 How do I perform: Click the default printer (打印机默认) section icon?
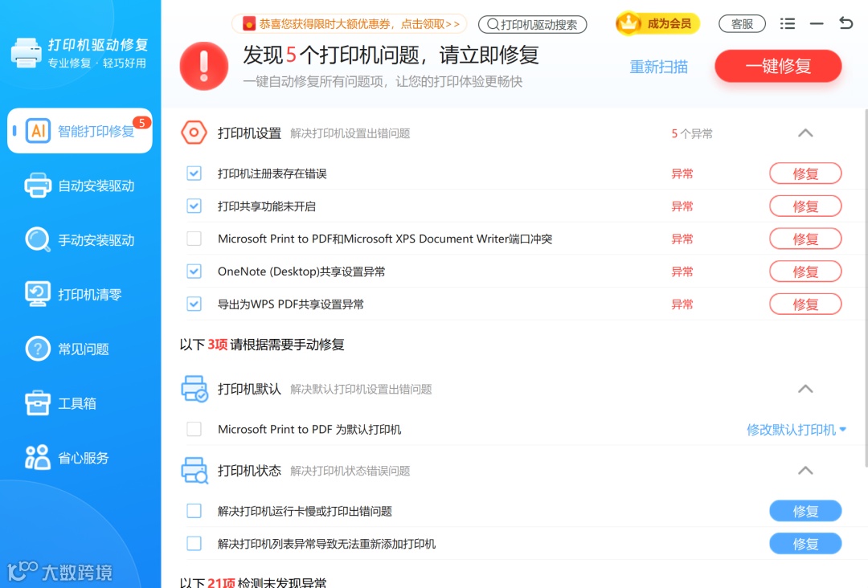(194, 389)
